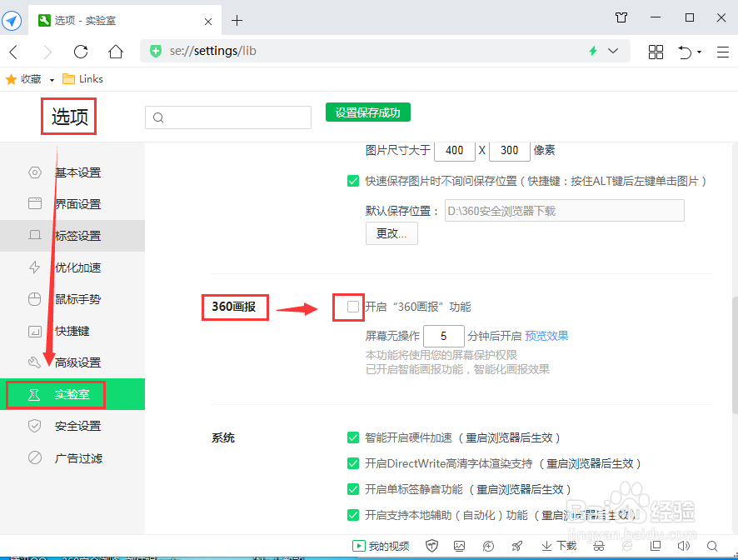Image resolution: width=738 pixels, height=560 pixels.
Task: Go back to previous page
Action: click(x=13, y=52)
